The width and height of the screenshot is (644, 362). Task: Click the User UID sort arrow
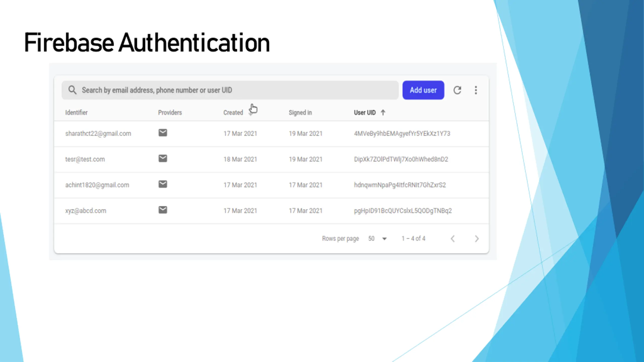tap(383, 112)
